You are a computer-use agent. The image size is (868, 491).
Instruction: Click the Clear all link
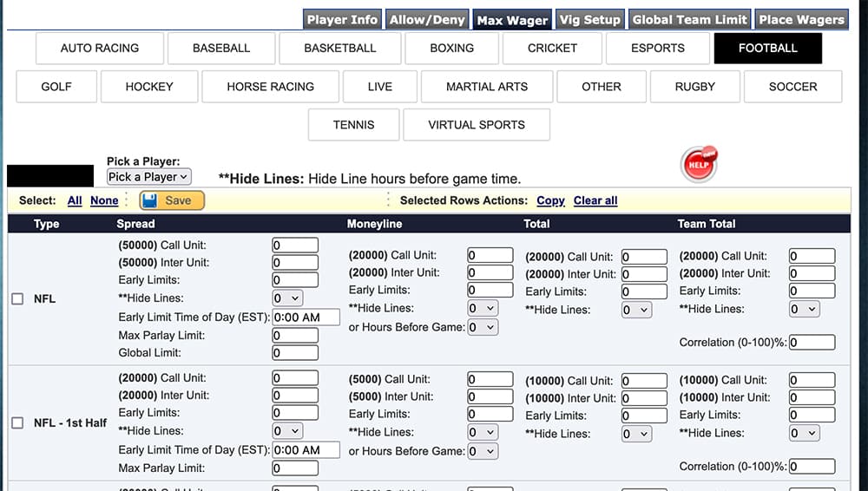(595, 200)
